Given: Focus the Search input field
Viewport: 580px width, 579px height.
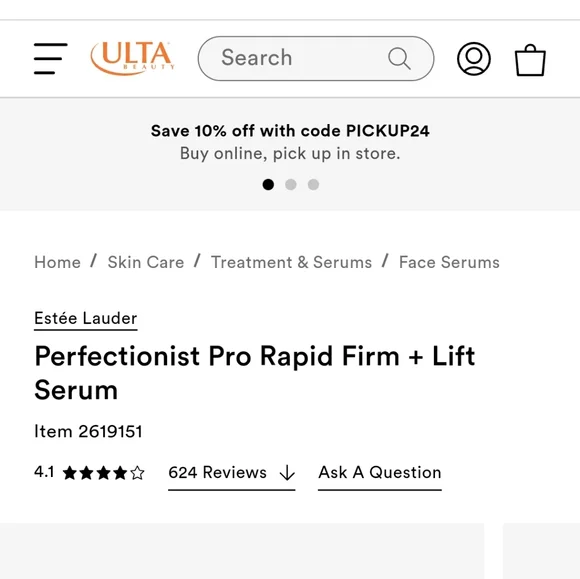Looking at the screenshot, I should click(x=316, y=58).
